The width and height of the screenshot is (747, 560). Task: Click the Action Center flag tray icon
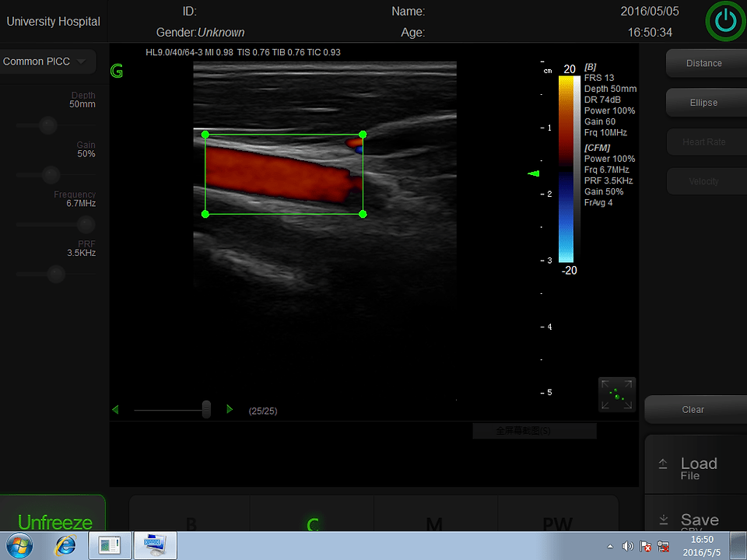click(646, 546)
